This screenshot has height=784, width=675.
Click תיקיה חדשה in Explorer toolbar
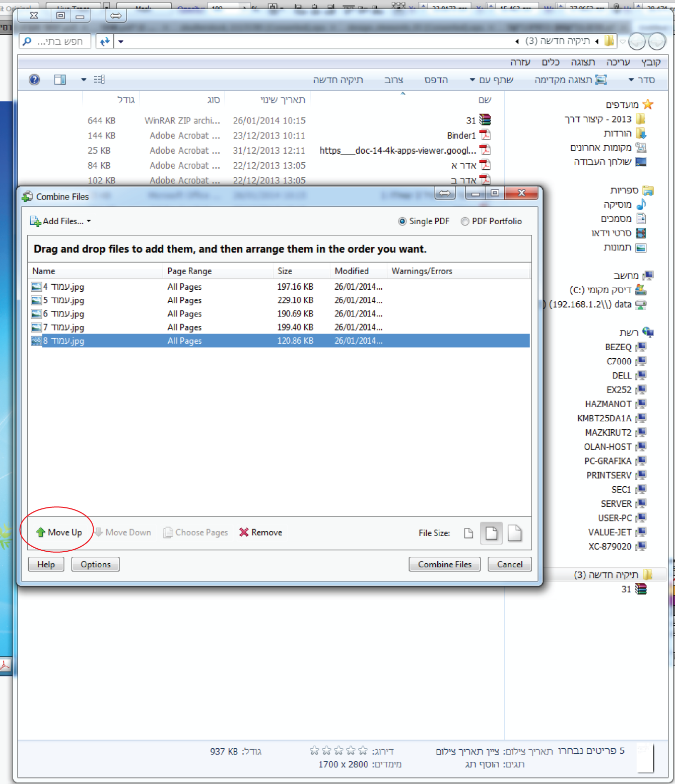click(337, 80)
